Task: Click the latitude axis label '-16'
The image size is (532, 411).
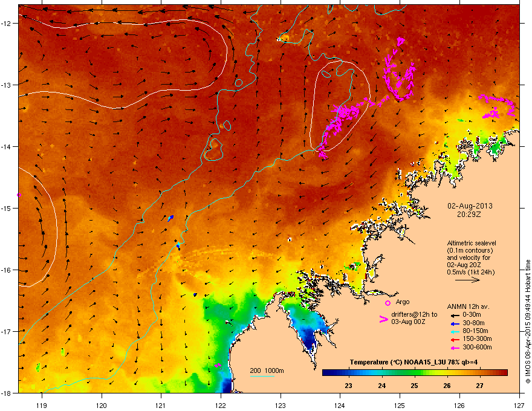Action: click(x=6, y=270)
